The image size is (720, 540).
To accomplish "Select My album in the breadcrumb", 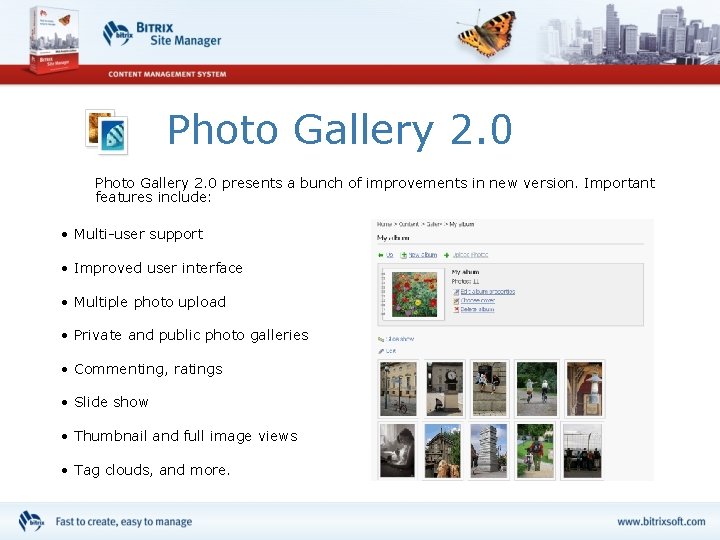I will click(x=461, y=225).
